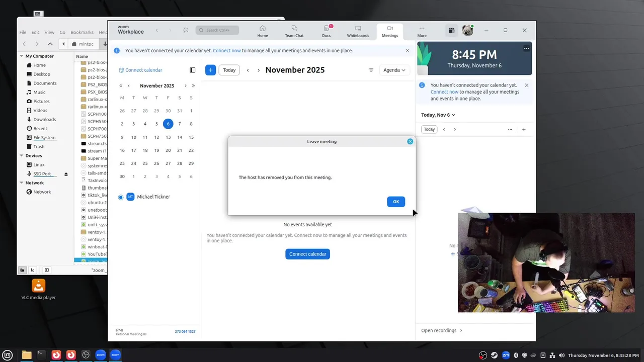Viewport: 644px width, 362px height.
Task: Select the Meetings tab
Action: (390, 31)
